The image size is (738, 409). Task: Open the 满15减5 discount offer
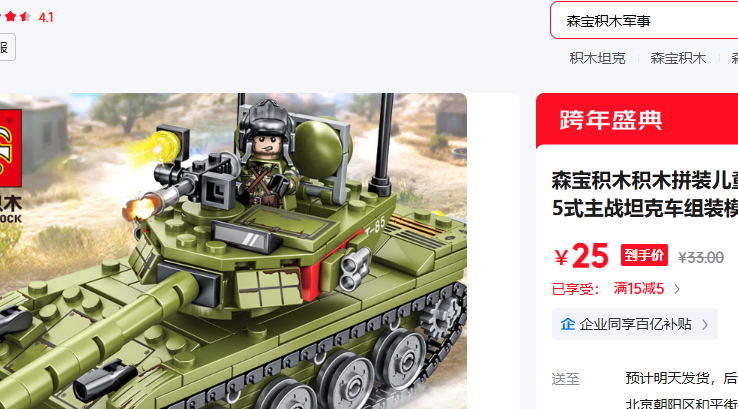click(x=638, y=289)
